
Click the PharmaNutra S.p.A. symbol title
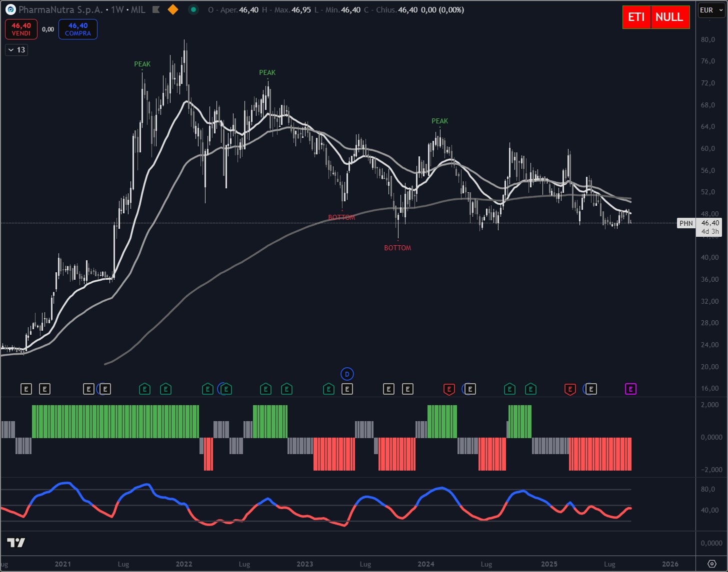click(61, 10)
